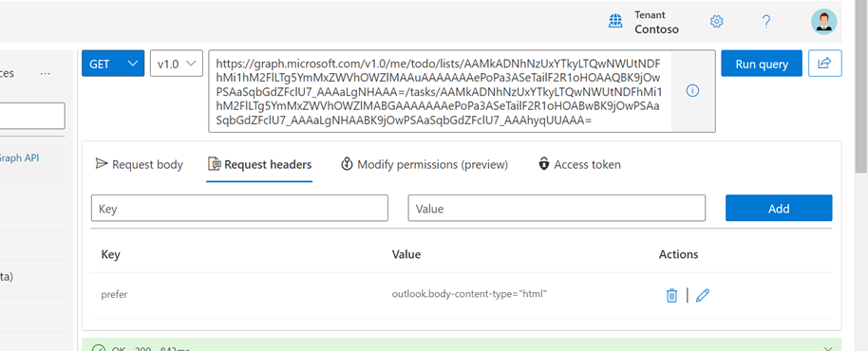Image resolution: width=868 pixels, height=351 pixels.
Task: Click the Value column header
Action: coord(406,254)
